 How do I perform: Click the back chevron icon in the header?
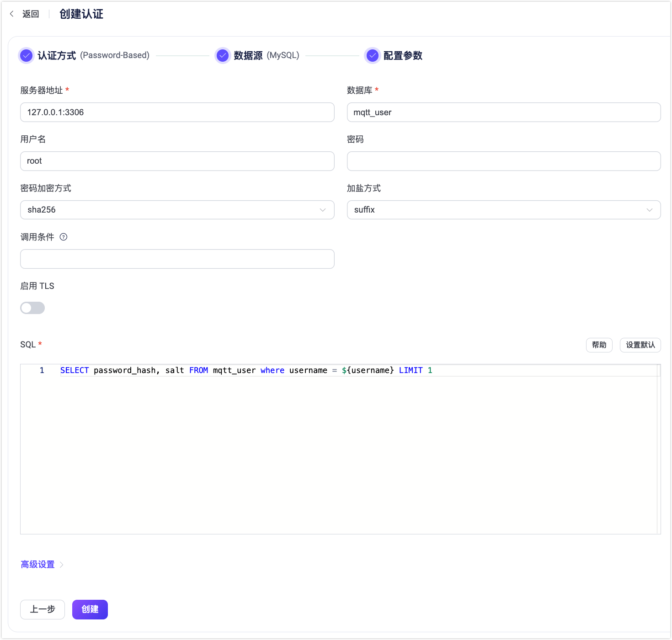tap(11, 14)
